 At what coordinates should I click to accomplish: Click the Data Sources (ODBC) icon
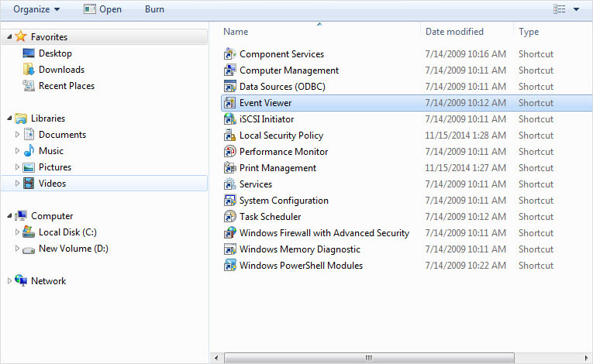pos(229,87)
